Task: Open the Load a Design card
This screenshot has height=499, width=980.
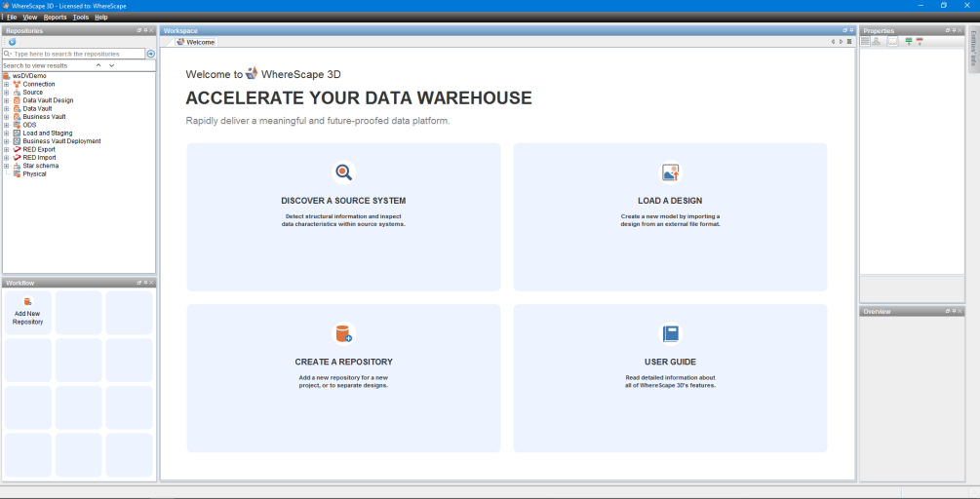Action: [x=670, y=216]
